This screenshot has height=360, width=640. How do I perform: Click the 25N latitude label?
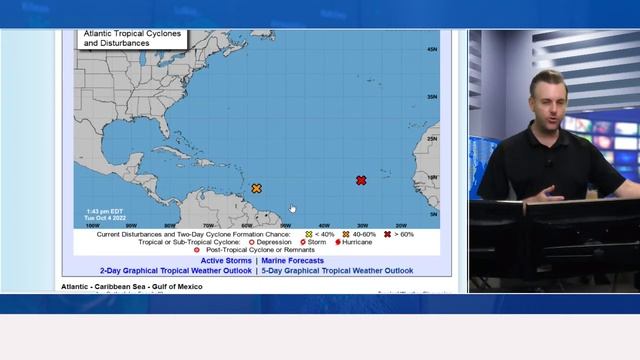432,139
